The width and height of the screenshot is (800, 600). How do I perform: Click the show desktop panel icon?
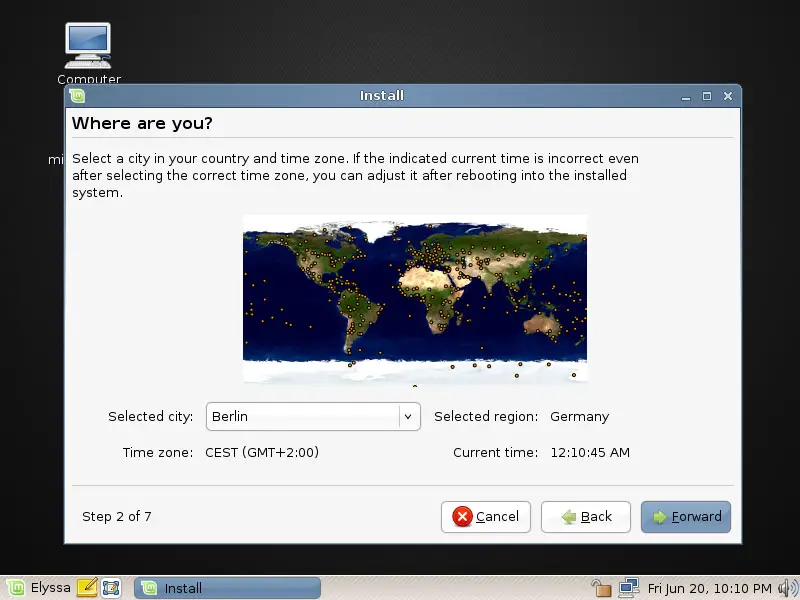[x=111, y=588]
